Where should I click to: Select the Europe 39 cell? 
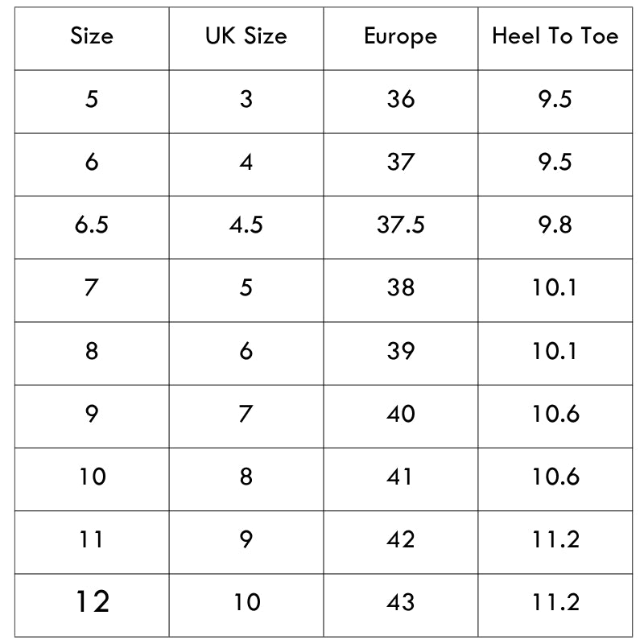tap(400, 351)
